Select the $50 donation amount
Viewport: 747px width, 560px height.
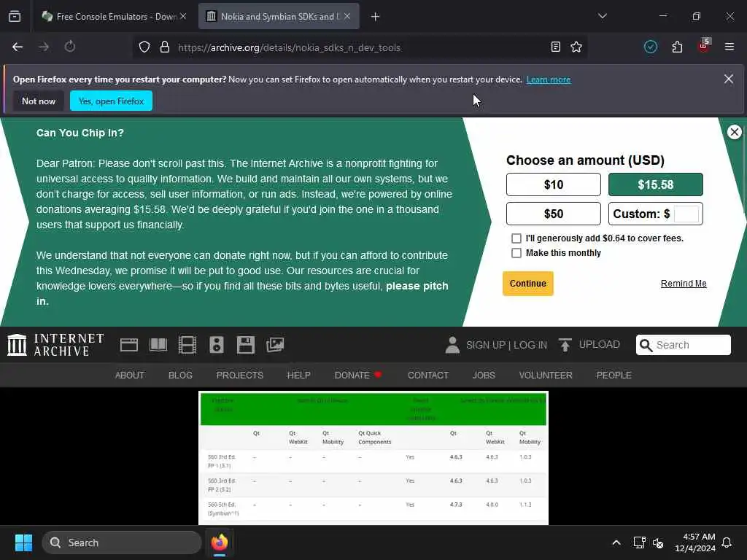tap(554, 214)
